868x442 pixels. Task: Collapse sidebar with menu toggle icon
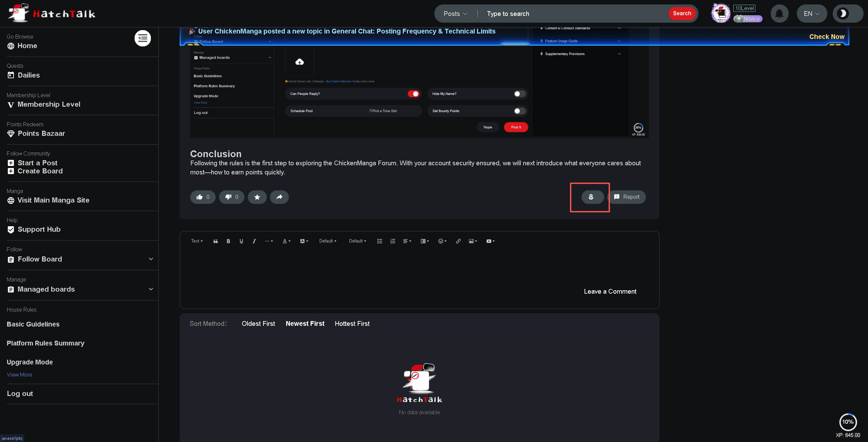[x=142, y=38]
